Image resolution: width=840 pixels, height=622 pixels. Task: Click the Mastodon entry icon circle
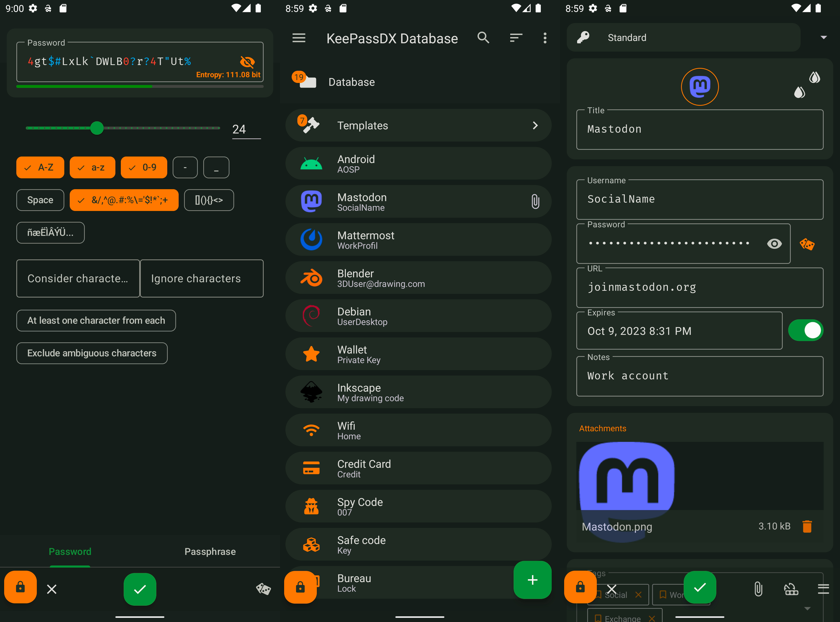(699, 87)
